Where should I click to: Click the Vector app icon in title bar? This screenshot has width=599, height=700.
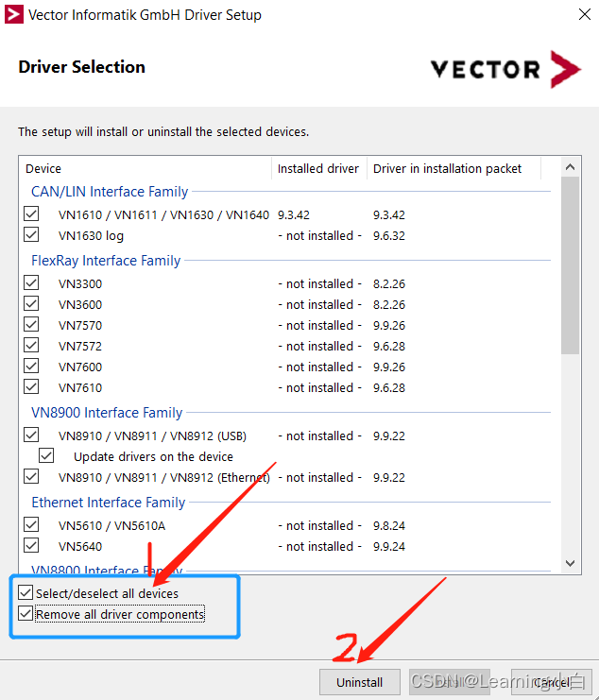[14, 14]
